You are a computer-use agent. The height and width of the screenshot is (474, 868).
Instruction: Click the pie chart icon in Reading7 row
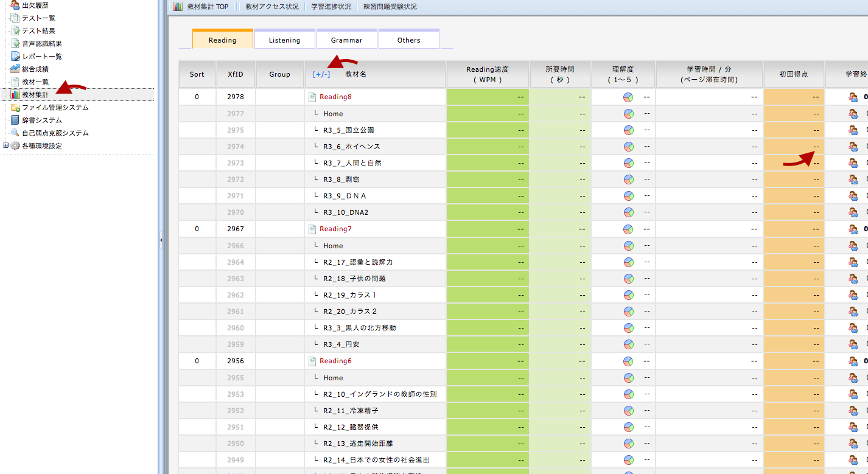(628, 229)
